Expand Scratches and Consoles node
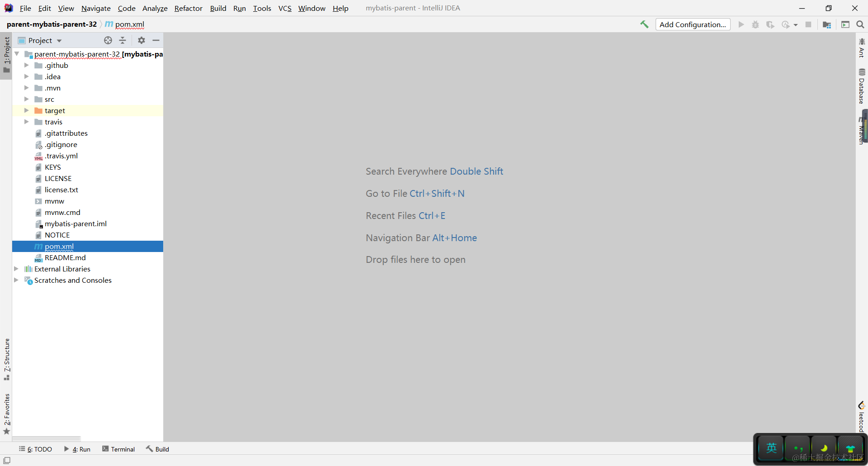 tap(16, 280)
